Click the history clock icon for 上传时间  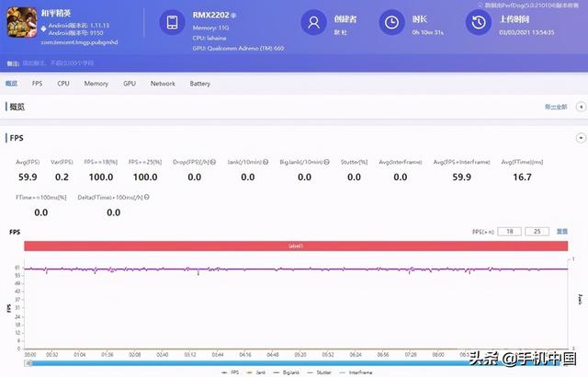click(x=478, y=22)
